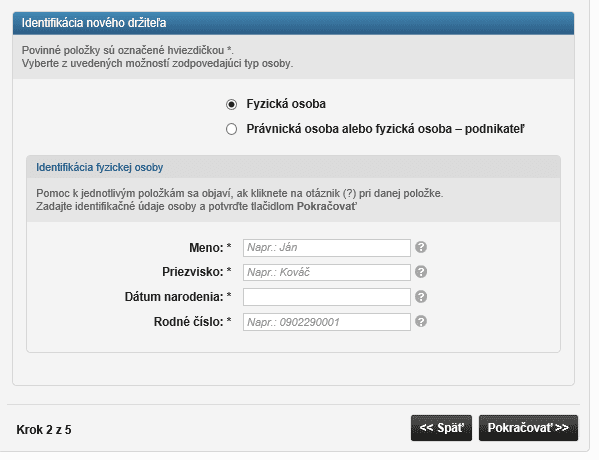Click the Identifikácia nového držiteľa panel header
This screenshot has width=599, height=460.
click(x=293, y=23)
